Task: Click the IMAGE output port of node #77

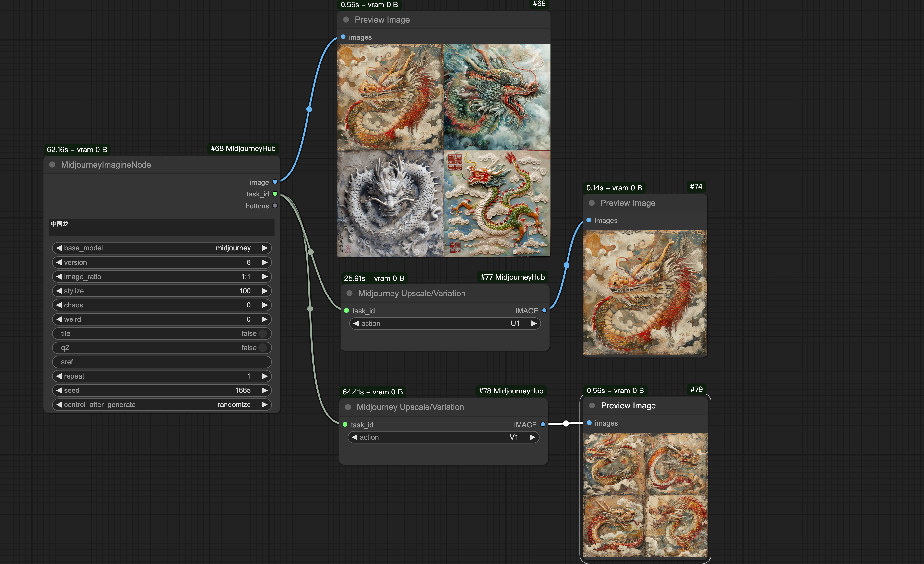Action: click(544, 311)
